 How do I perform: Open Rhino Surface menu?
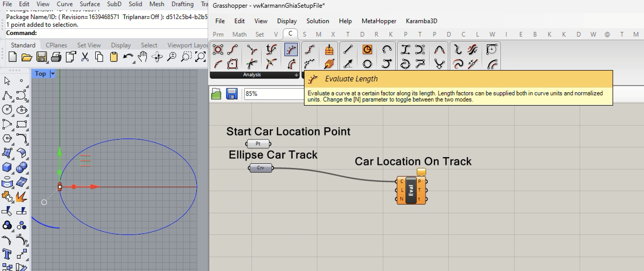pyautogui.click(x=90, y=4)
